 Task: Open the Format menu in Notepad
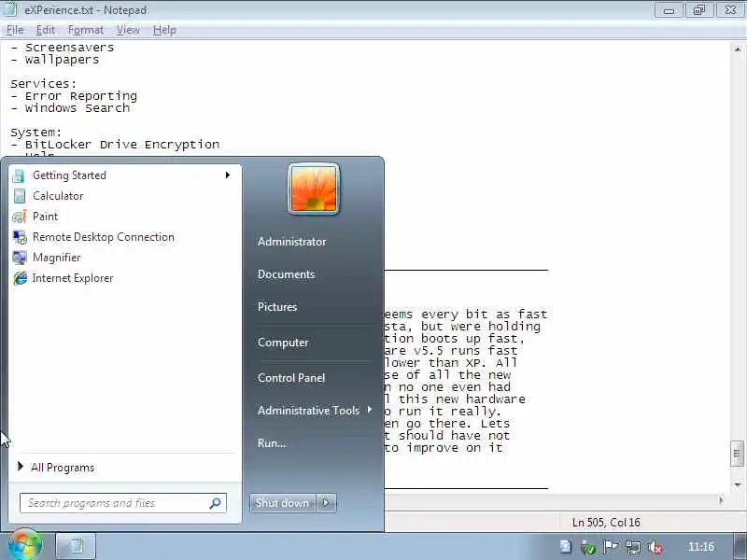pos(85,30)
